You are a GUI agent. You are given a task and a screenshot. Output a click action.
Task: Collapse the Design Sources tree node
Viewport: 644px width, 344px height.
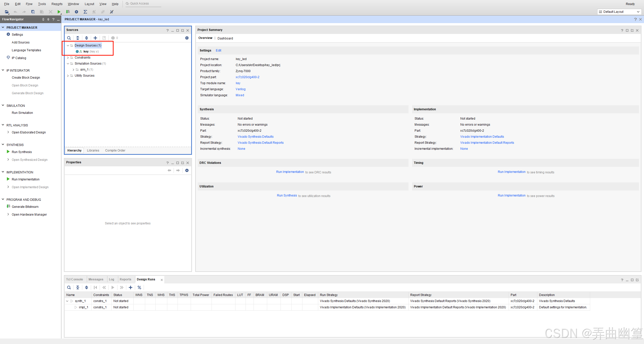[x=68, y=45]
